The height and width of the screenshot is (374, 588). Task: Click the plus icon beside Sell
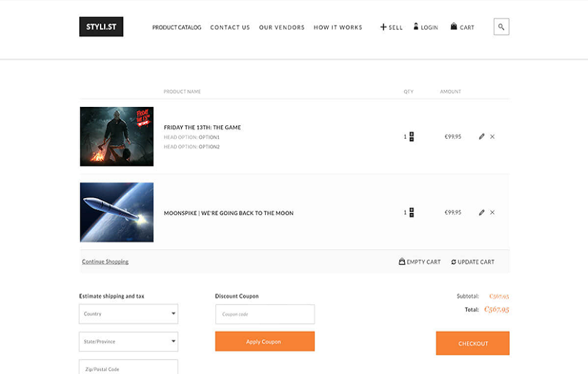tap(383, 27)
